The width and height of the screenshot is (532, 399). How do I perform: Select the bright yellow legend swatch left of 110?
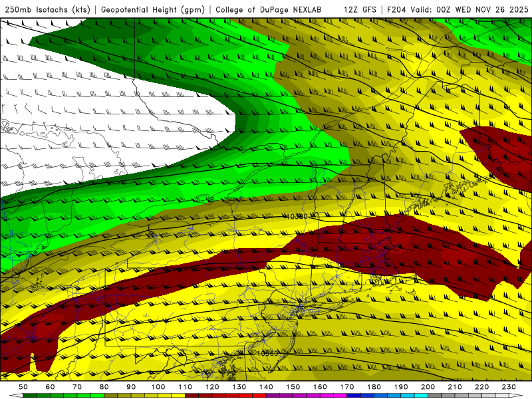pyautogui.click(x=178, y=396)
